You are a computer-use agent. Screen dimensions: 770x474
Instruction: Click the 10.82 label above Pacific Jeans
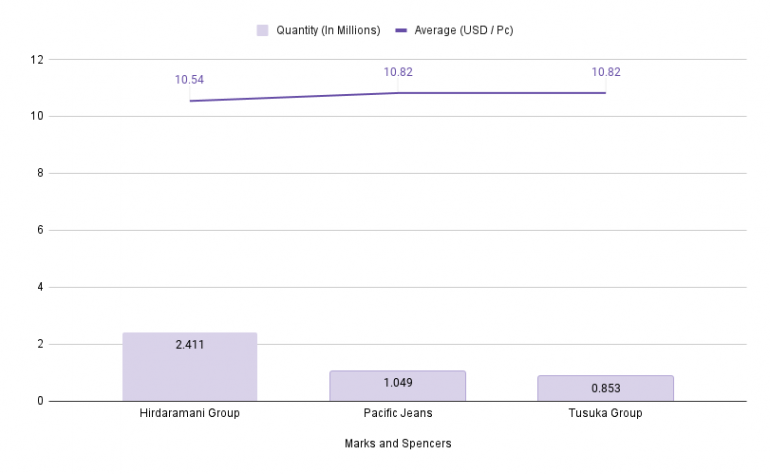(x=398, y=72)
